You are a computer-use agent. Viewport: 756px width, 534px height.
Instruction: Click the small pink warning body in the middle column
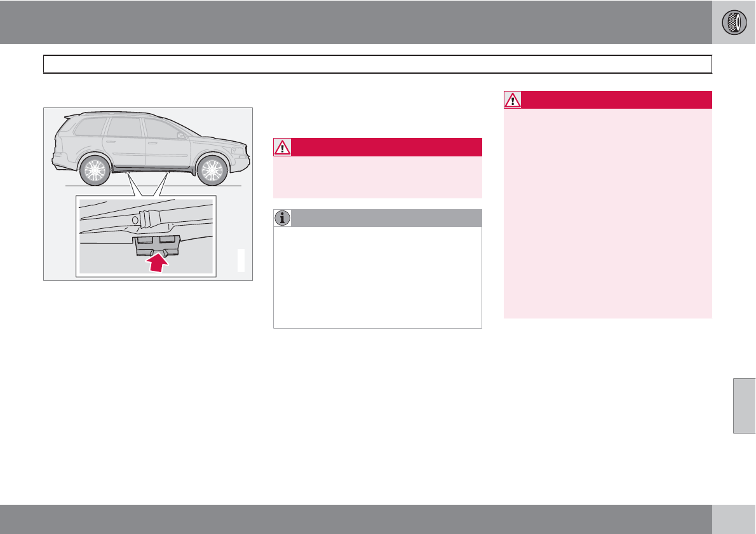pyautogui.click(x=377, y=177)
